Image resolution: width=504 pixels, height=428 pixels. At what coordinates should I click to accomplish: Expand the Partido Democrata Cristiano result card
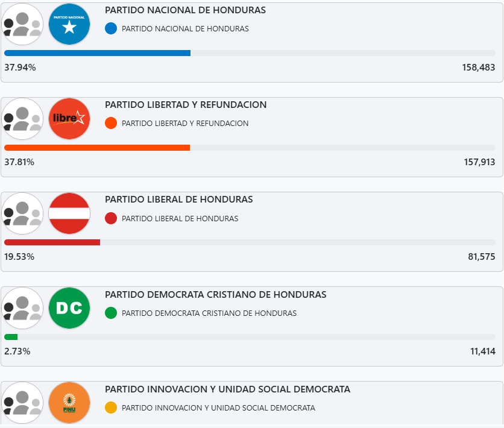[x=252, y=321]
